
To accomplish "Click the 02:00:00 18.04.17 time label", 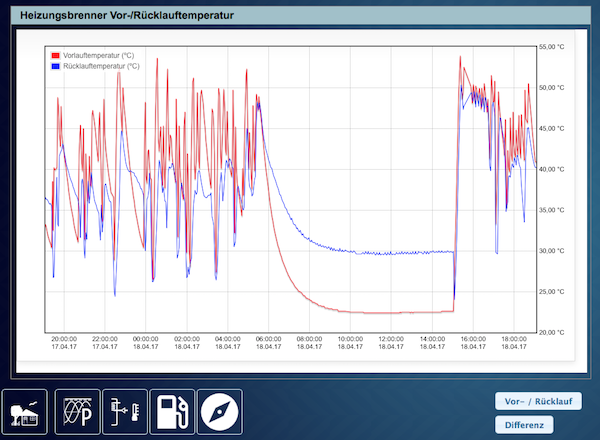I will click(x=187, y=343).
